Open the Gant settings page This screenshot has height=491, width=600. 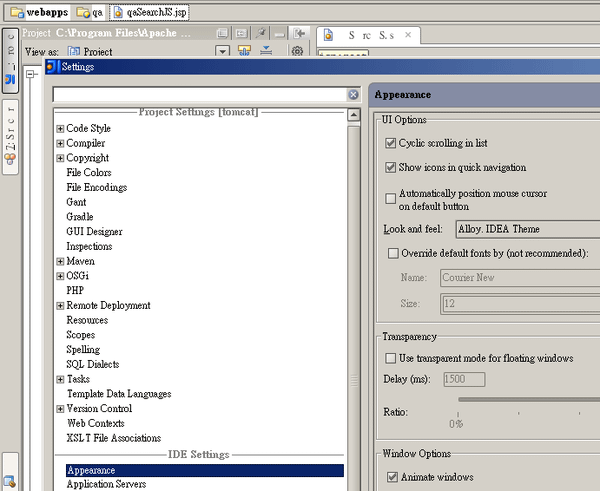76,202
